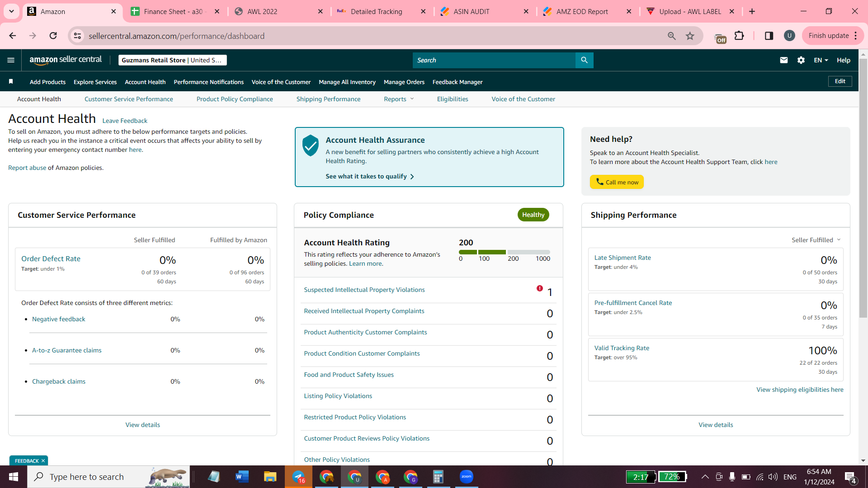Click the Negative feedback link

point(59,319)
